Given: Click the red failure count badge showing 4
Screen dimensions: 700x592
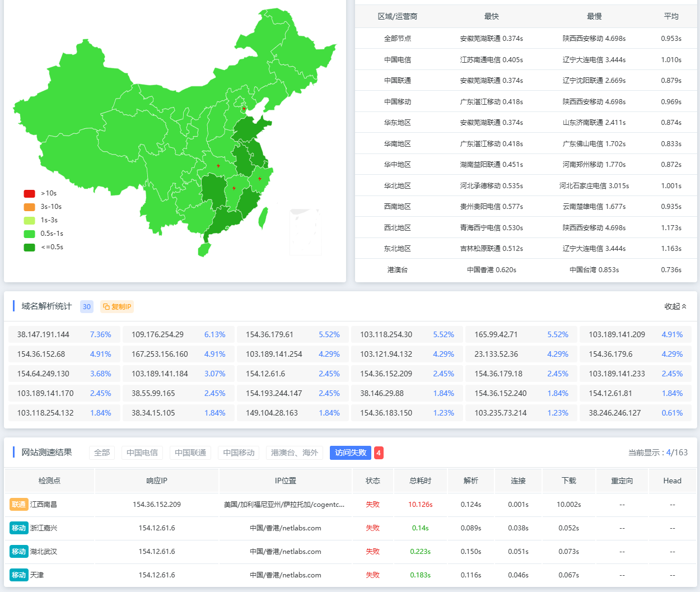Looking at the screenshot, I should coord(379,453).
